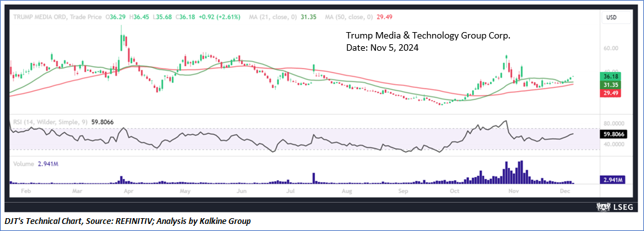Screen dimensions: 644x231
Task: Click the USD currency button
Action: pyautogui.click(x=616, y=17)
